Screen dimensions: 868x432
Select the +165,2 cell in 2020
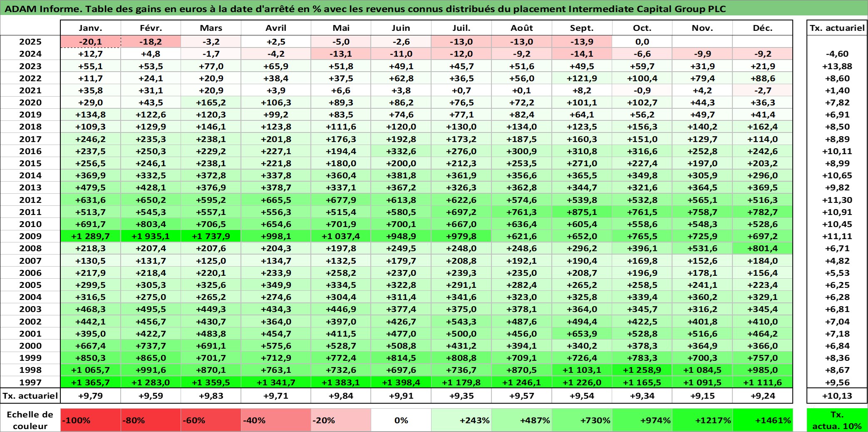(x=211, y=102)
